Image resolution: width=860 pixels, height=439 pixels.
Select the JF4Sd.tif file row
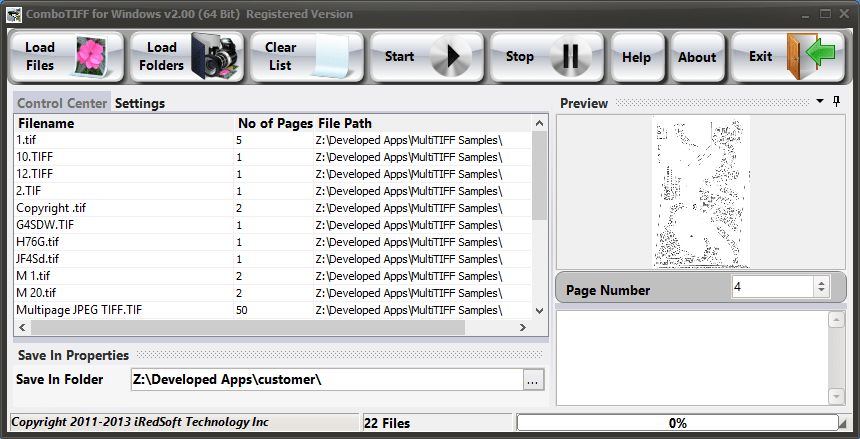[273, 259]
